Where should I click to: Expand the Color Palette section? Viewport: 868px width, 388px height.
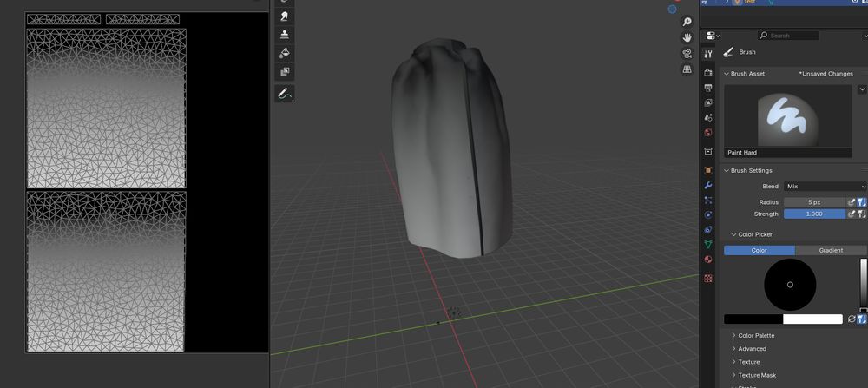pyautogui.click(x=733, y=335)
